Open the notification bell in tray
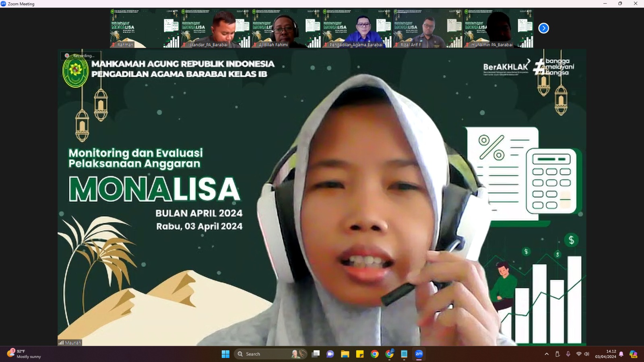644x362 pixels. 621,354
